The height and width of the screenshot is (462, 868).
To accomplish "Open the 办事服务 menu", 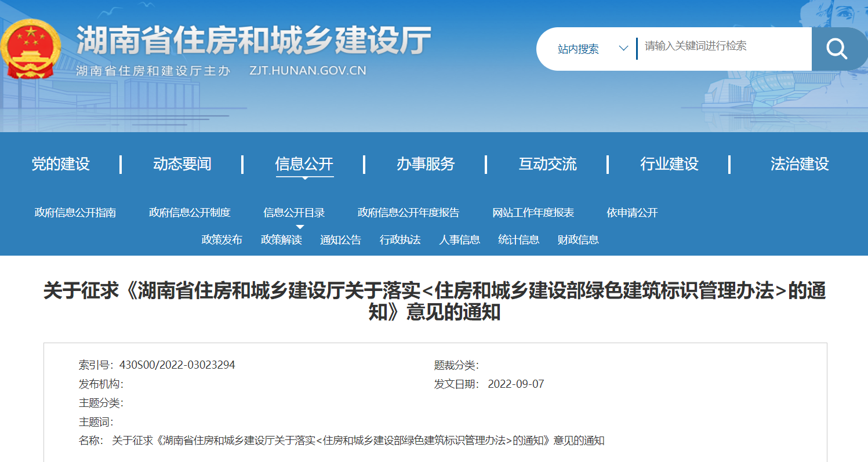I will click(x=426, y=164).
